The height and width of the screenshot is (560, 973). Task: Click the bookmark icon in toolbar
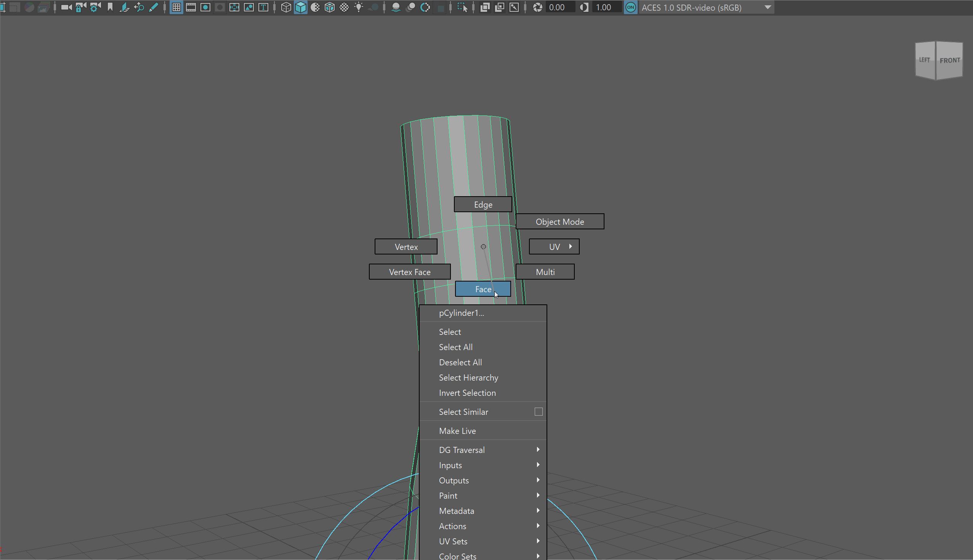[110, 7]
